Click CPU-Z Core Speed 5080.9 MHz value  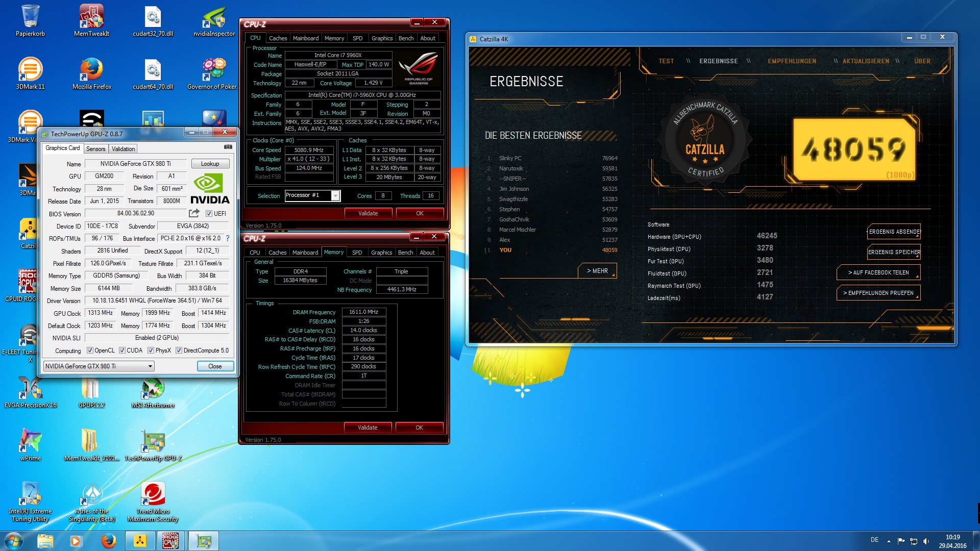point(309,150)
